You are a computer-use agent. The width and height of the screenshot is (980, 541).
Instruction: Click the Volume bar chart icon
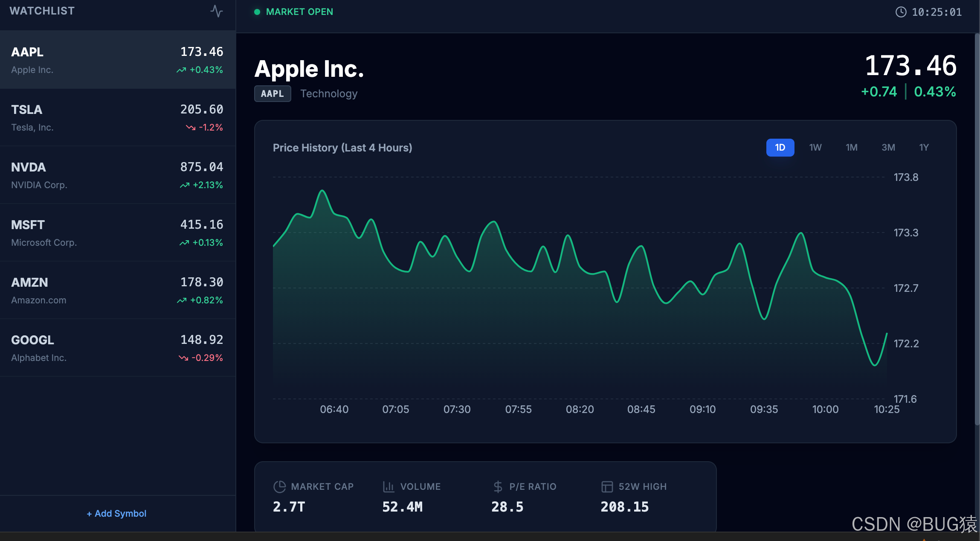pos(389,486)
